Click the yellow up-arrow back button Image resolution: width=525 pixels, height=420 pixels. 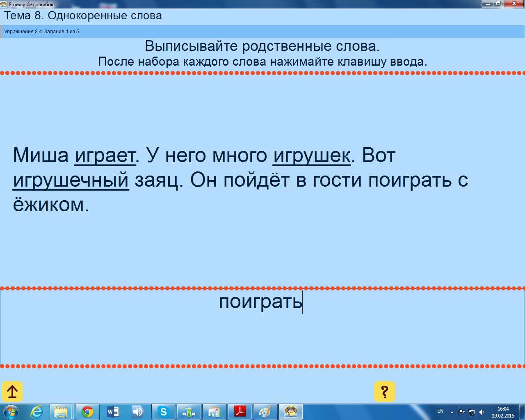click(12, 392)
